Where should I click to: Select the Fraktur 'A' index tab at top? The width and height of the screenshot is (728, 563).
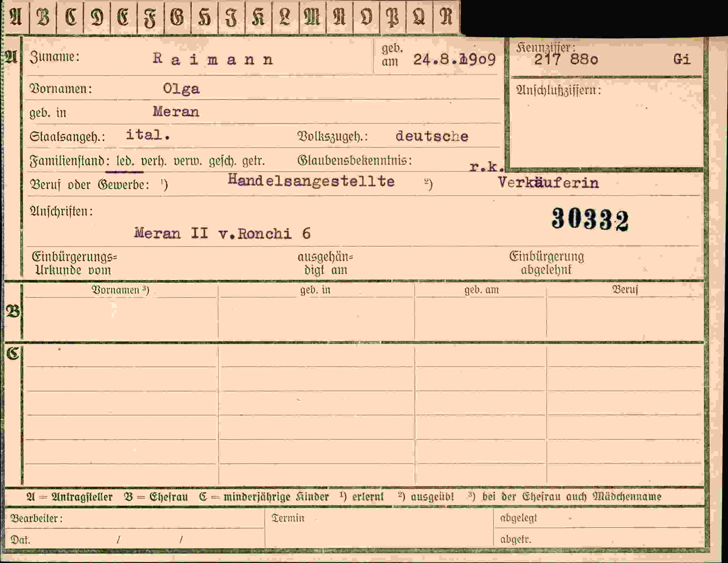(16, 17)
